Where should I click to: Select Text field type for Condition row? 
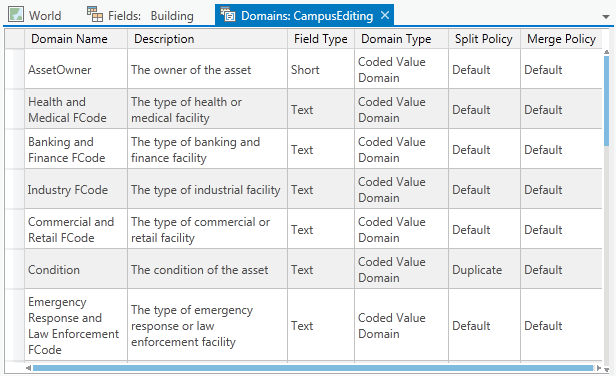(x=321, y=269)
